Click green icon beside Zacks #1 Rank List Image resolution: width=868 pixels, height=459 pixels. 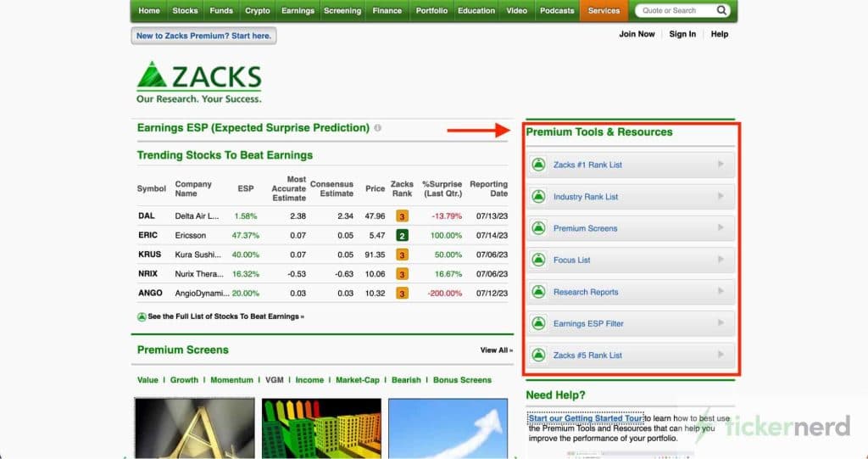click(x=538, y=165)
